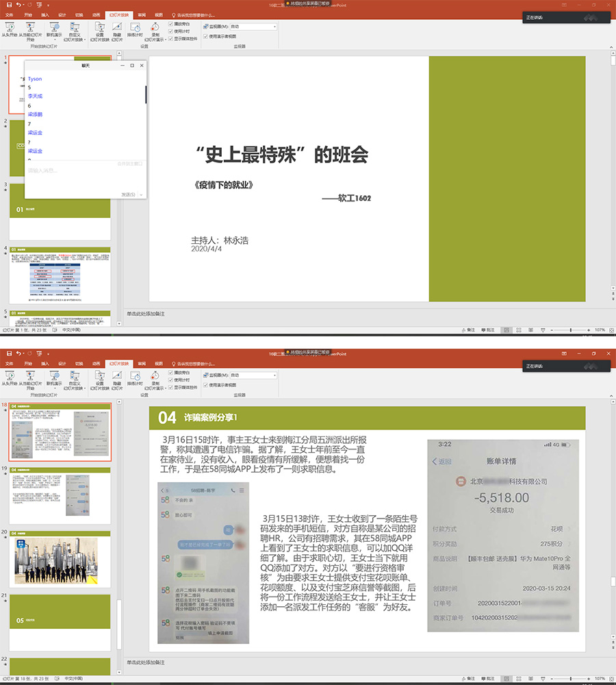
Task: Switch to 审阅 tab in the title-slide window
Action: coord(141,14)
